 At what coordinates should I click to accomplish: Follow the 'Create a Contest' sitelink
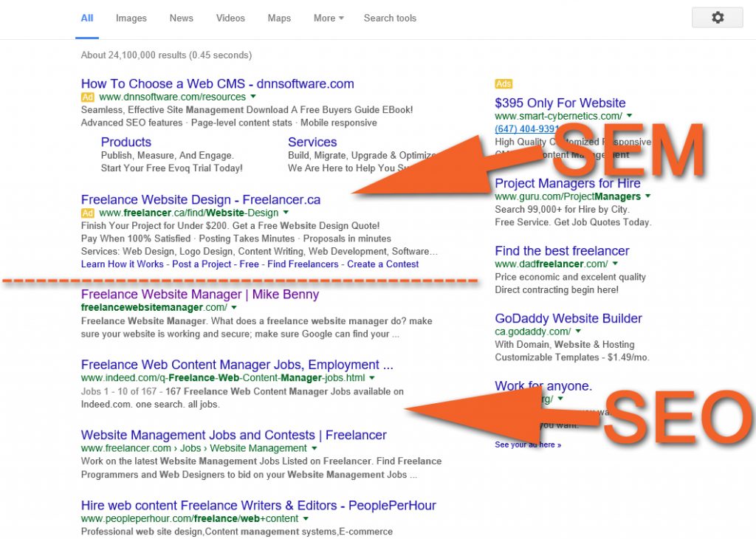click(383, 264)
